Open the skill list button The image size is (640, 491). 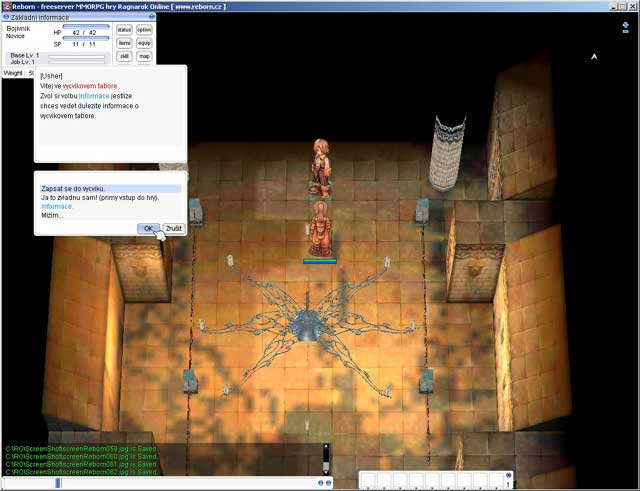124,57
